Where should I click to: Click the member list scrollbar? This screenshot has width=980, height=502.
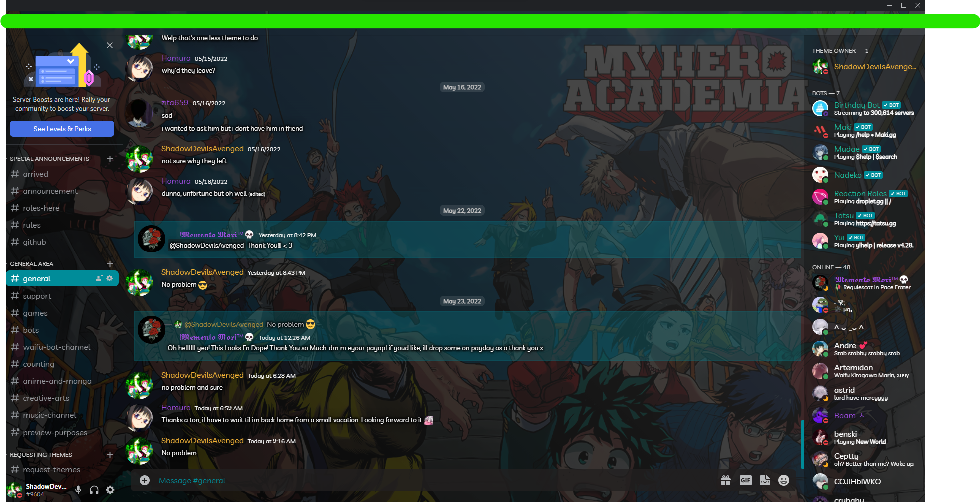(803, 444)
